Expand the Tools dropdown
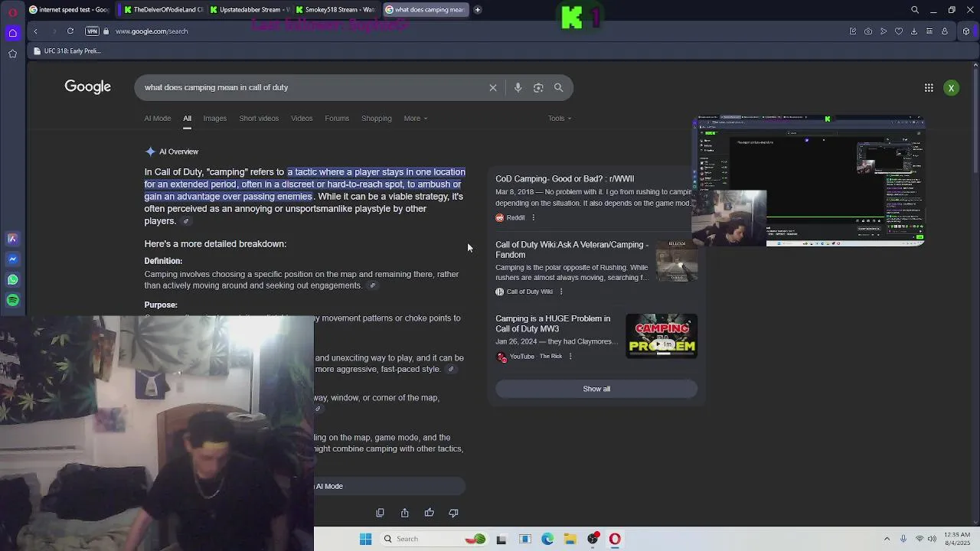Viewport: 980px width, 551px height. tap(560, 119)
